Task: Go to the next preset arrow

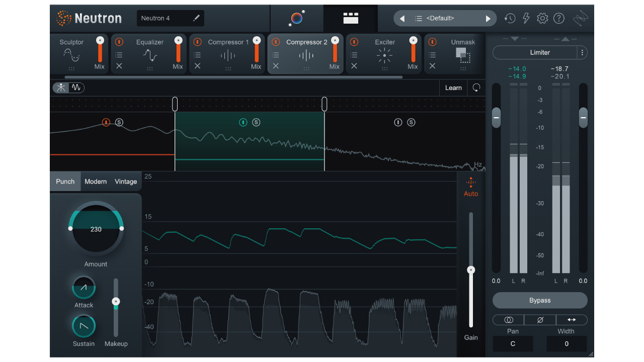Action: click(x=488, y=19)
